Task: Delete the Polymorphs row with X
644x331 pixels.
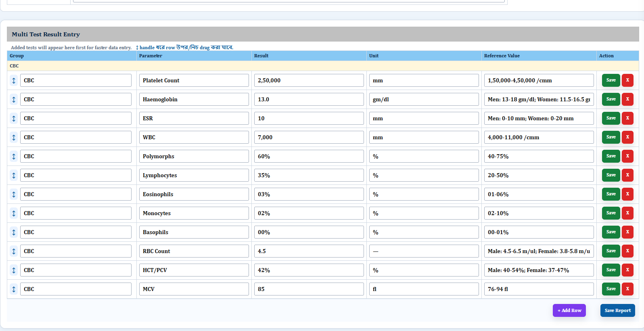Action: 627,156
